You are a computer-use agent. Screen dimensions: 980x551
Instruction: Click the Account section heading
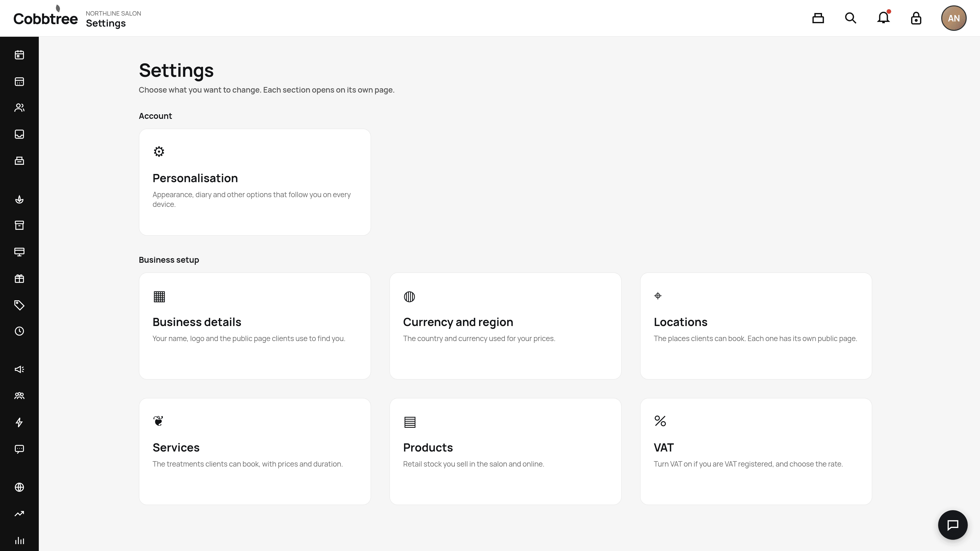click(155, 116)
